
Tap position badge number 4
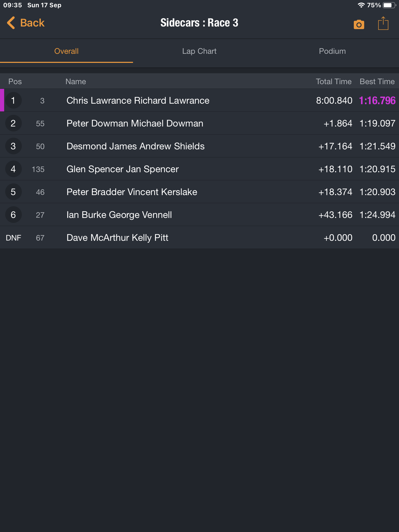pyautogui.click(x=13, y=169)
